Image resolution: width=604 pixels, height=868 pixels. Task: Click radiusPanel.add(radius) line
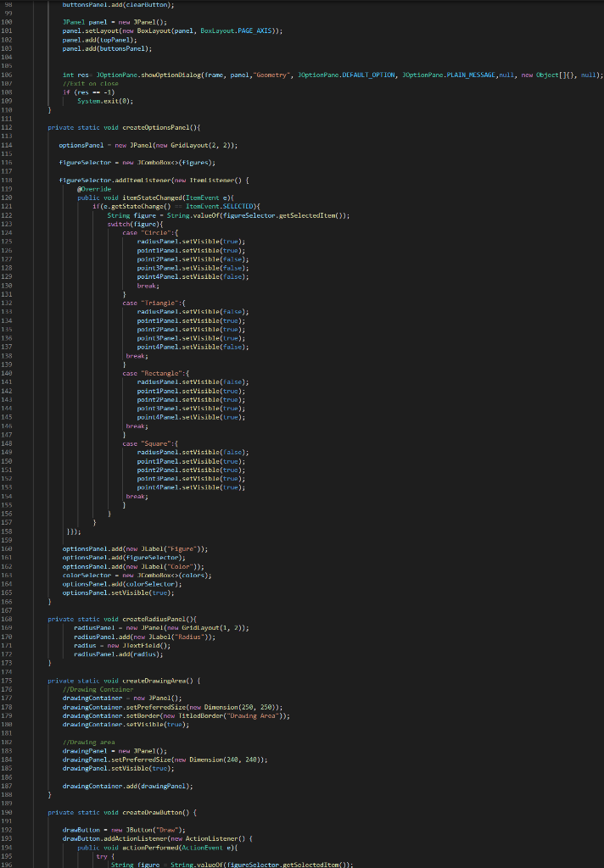pos(119,654)
